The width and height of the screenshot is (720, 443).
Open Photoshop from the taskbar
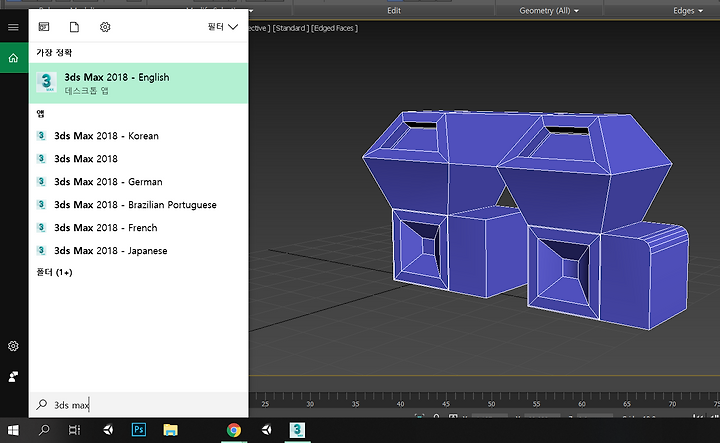pos(139,430)
